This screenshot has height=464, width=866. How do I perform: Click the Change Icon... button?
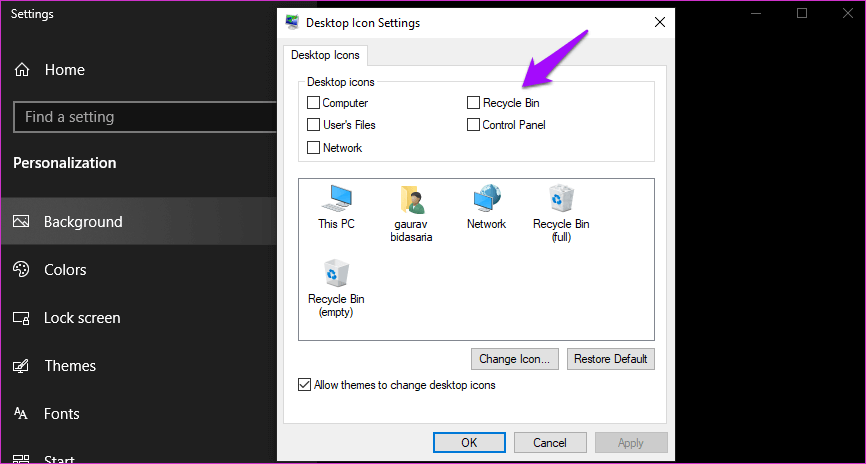(515, 359)
